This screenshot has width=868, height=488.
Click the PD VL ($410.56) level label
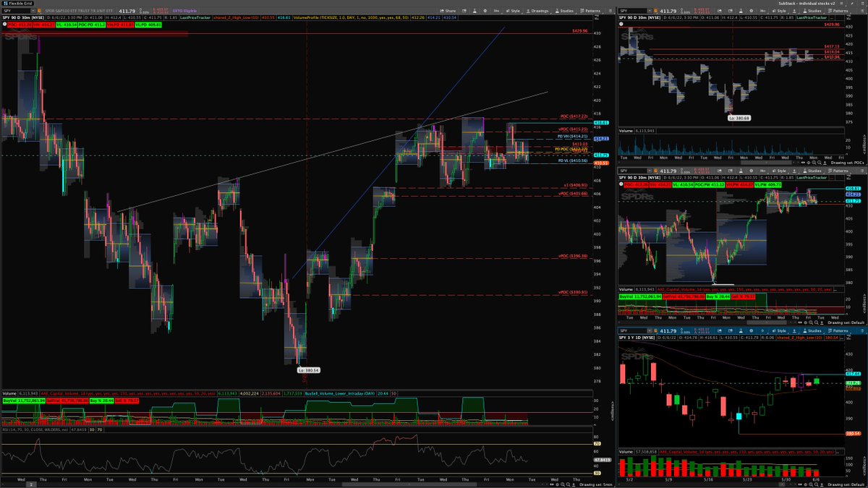tap(572, 161)
